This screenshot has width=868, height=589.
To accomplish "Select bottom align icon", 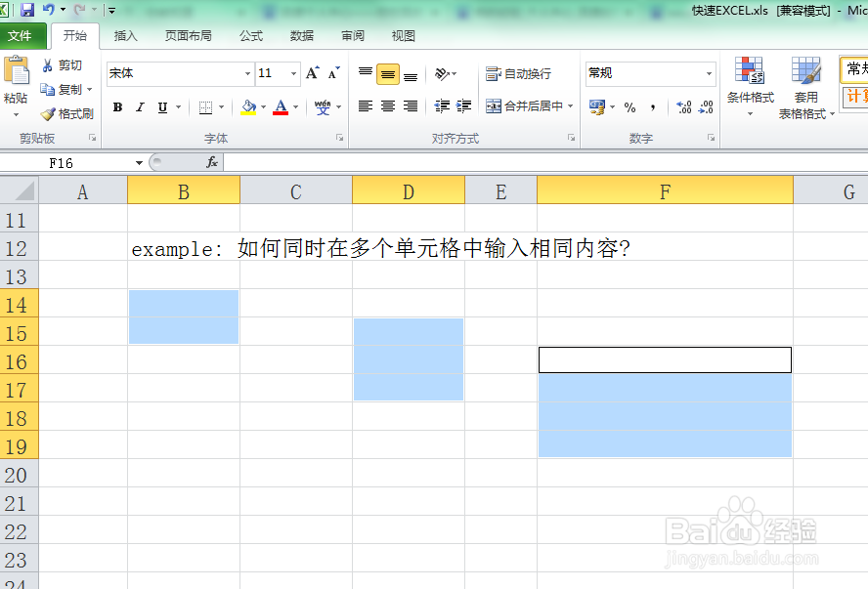I will [411, 74].
